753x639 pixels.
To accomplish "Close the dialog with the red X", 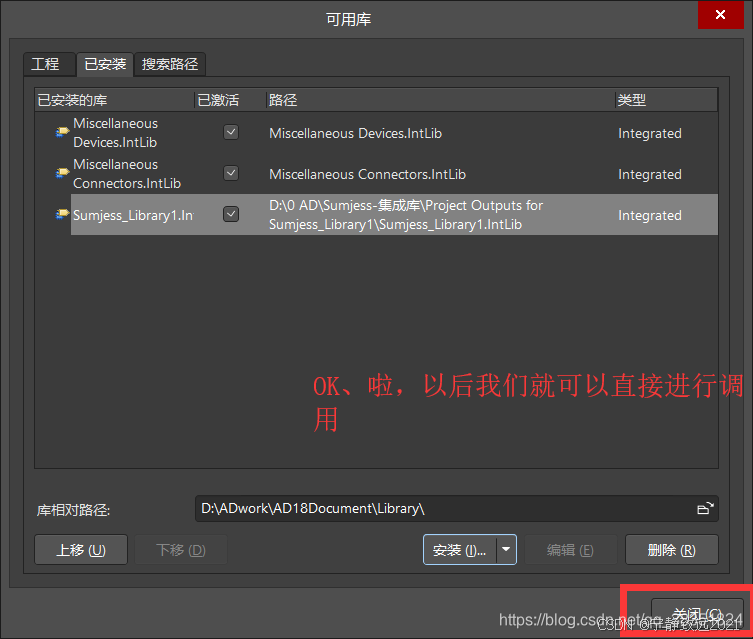I will (x=720, y=15).
